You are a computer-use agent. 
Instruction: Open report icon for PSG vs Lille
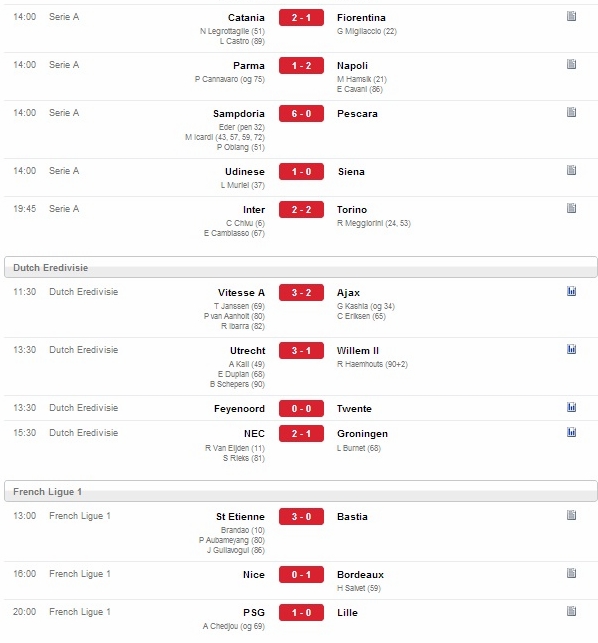571,611
